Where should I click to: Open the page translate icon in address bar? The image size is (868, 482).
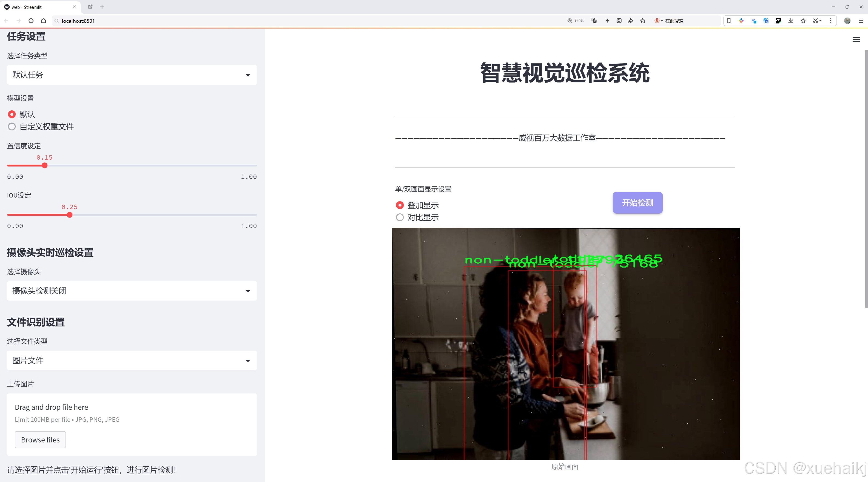click(594, 21)
